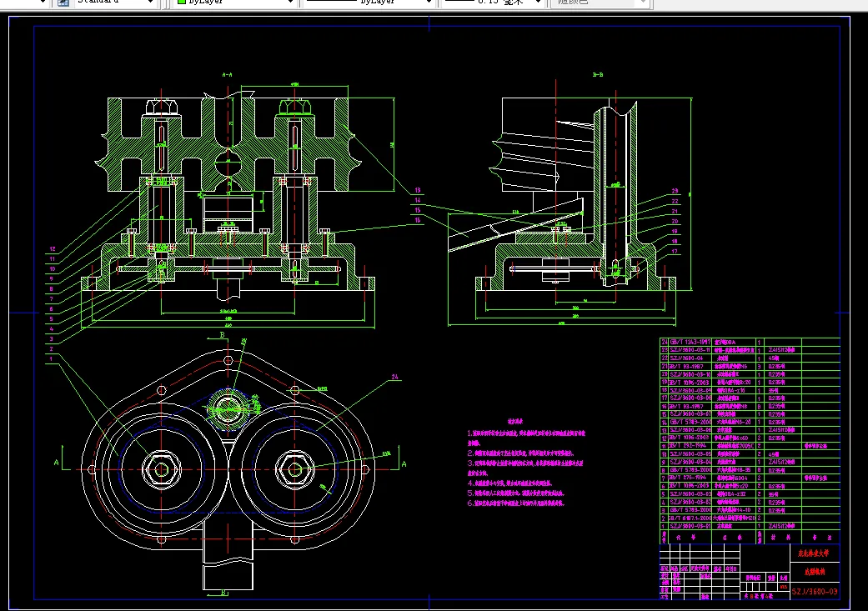
Task: Select red drawing number SZJ/3600-03 in title block
Action: pos(815,592)
